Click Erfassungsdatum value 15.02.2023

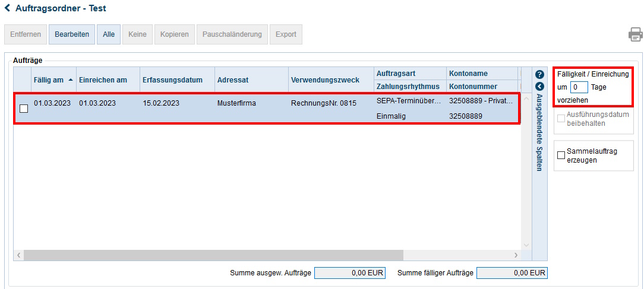(161, 103)
